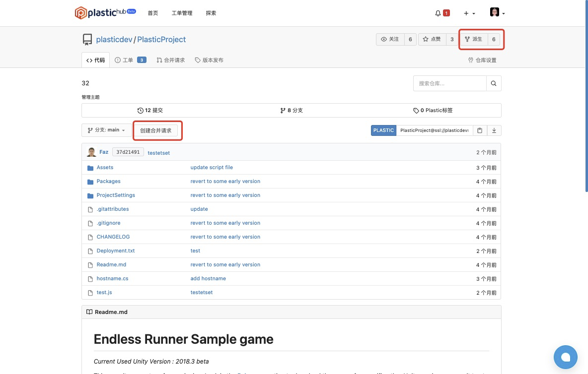Screen dimensions: 588x374
Task: Click the book icon beside Readme.md header
Action: pyautogui.click(x=89, y=312)
